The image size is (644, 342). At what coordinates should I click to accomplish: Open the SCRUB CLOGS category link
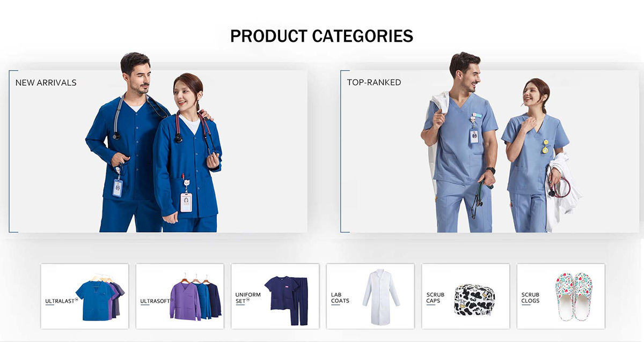point(530,298)
